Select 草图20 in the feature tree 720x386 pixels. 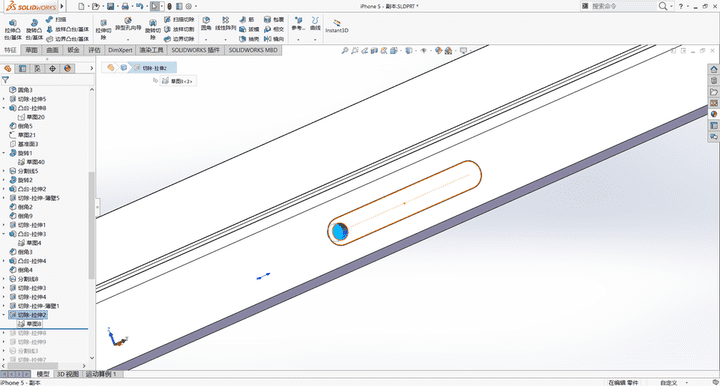tap(31, 117)
